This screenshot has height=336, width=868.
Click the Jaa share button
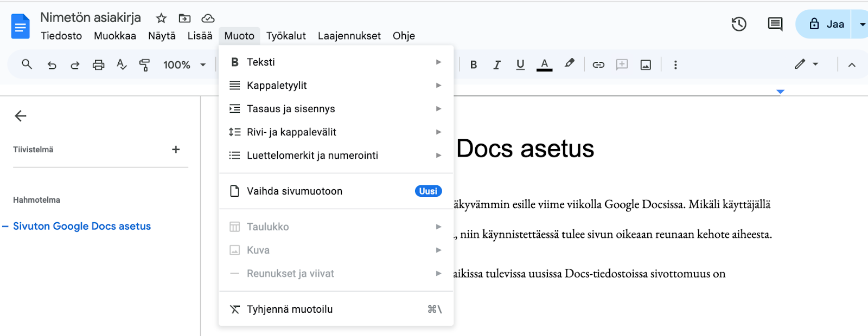826,24
